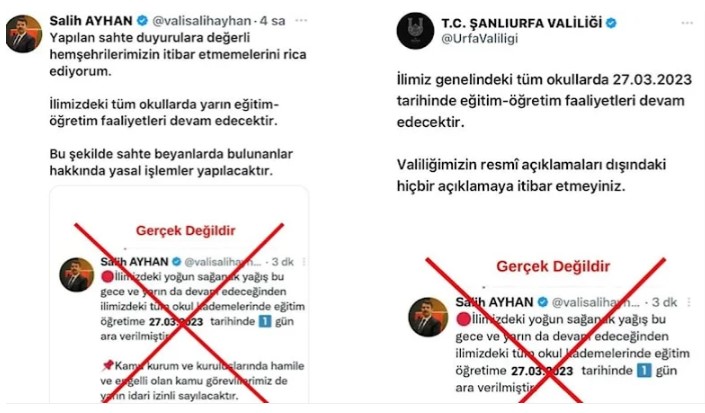Open more options on Salih AYHAN's tweet
Screen dimensions: 705x413
point(301,20)
